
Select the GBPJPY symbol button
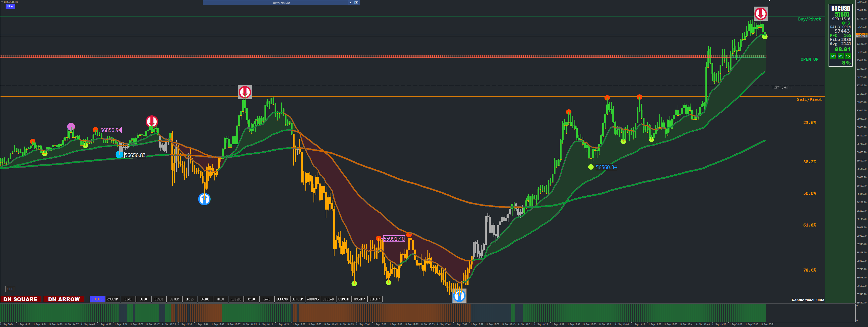point(374,299)
